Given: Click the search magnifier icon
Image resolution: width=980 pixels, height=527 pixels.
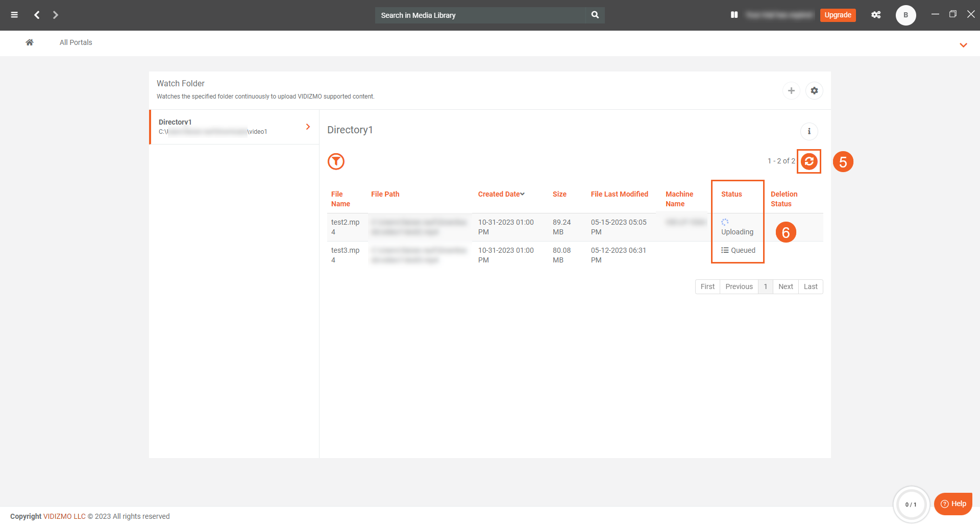Looking at the screenshot, I should [x=595, y=15].
